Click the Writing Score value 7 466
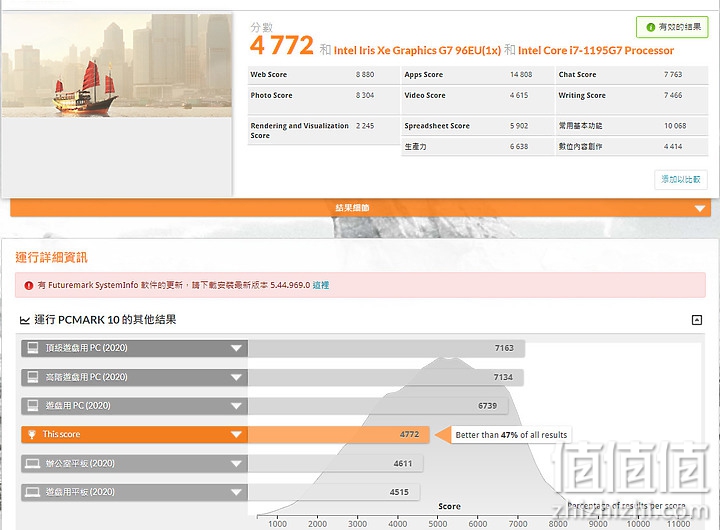 (x=673, y=95)
